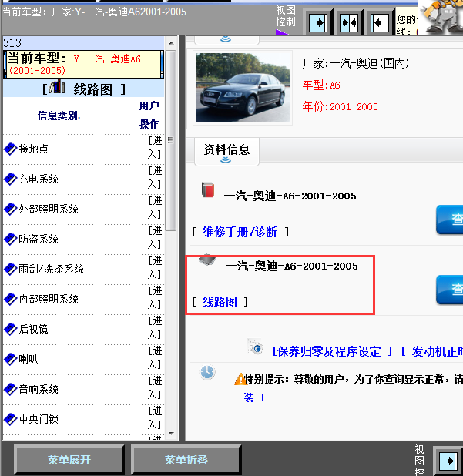Click the blue book icon beside 充电系统
Viewport: 463px width, 476px height.
click(x=10, y=179)
